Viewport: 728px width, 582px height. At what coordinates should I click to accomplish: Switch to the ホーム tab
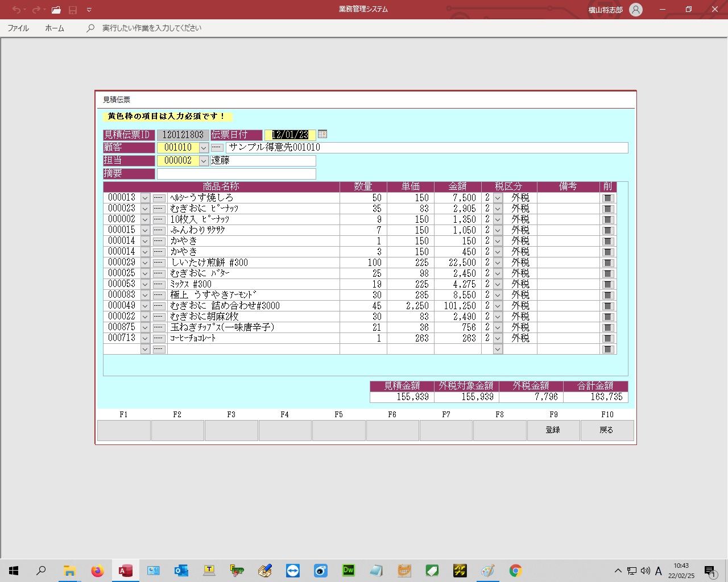click(x=55, y=28)
